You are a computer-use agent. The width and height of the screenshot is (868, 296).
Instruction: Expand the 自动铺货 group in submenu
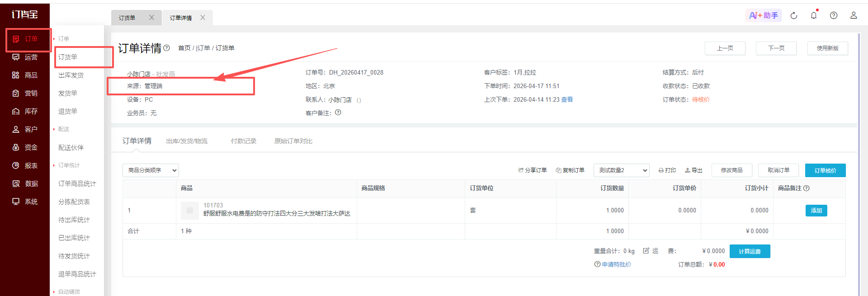tap(66, 292)
